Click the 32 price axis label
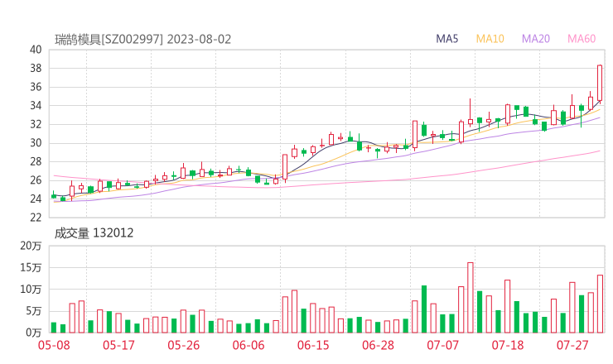This screenshot has height=364, width=613. pos(36,124)
